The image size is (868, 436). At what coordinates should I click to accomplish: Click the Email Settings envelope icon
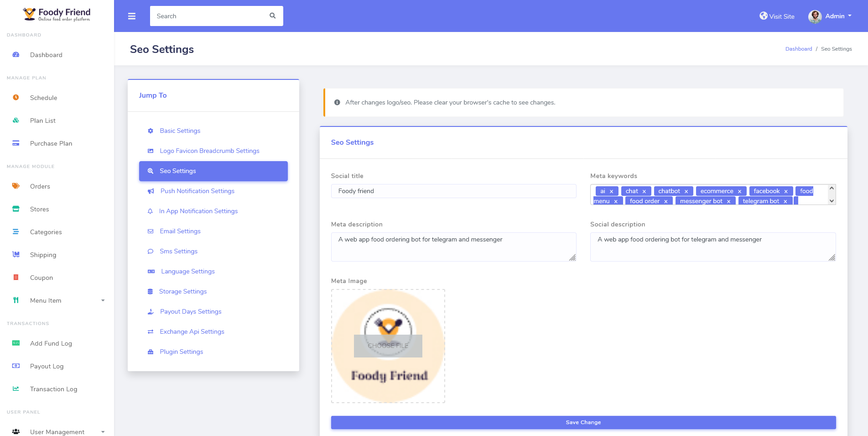tap(151, 231)
